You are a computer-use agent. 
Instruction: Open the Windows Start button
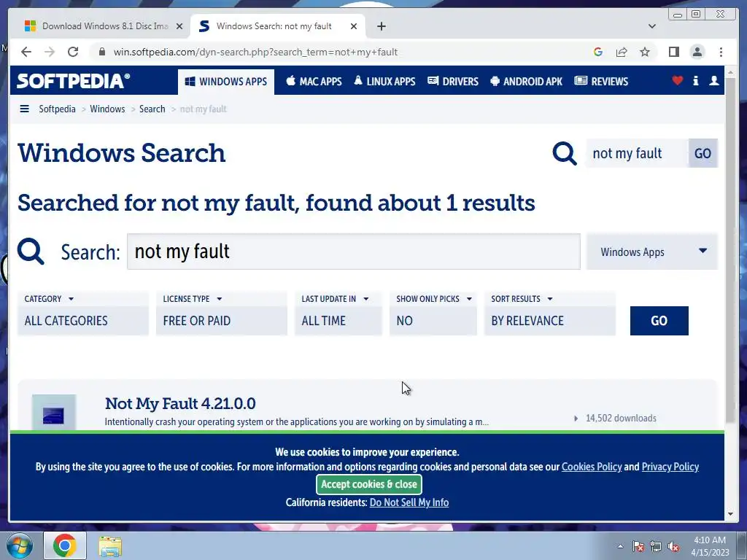[x=20, y=545]
